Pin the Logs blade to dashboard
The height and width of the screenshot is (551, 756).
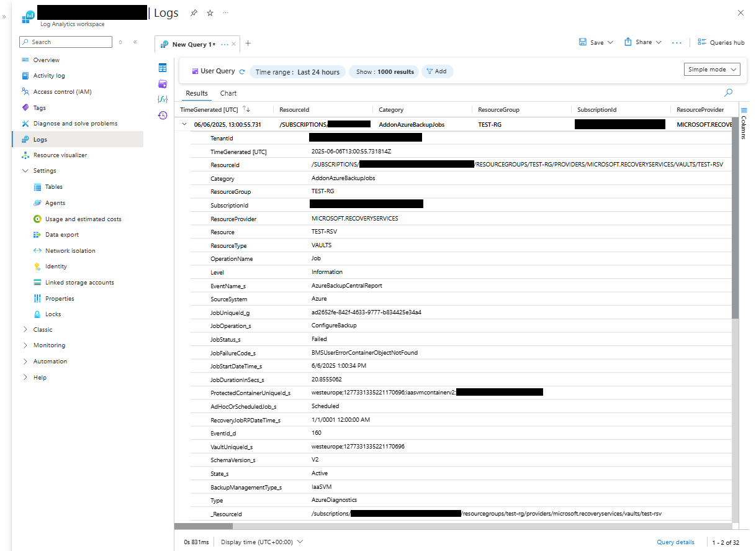pos(194,12)
